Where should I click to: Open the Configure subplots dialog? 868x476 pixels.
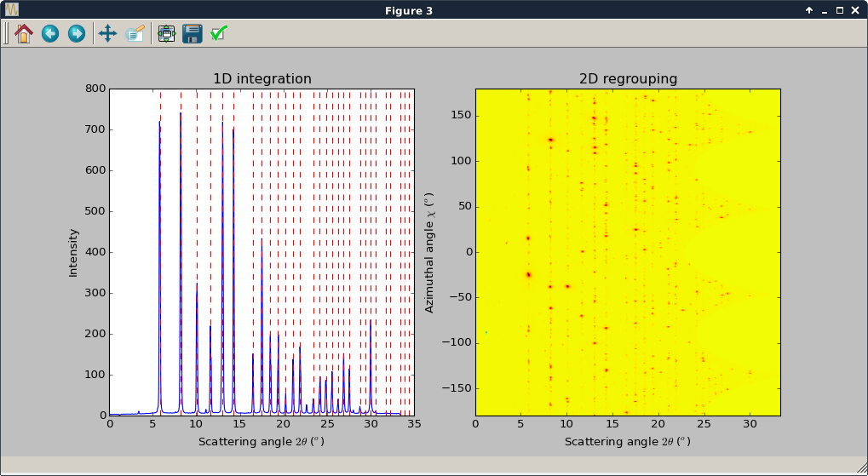pos(166,33)
